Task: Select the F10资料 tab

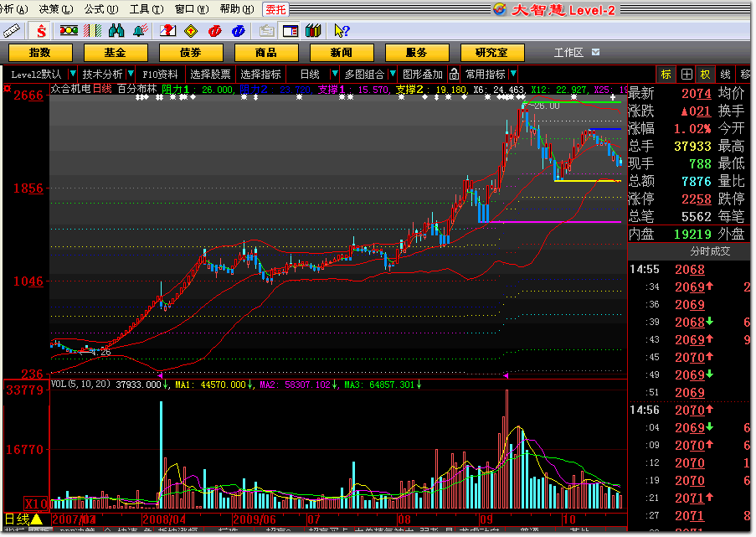Action: (160, 75)
